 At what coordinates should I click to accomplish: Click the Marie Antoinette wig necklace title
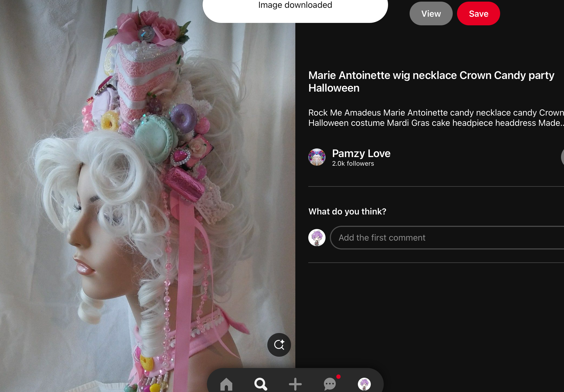click(431, 82)
